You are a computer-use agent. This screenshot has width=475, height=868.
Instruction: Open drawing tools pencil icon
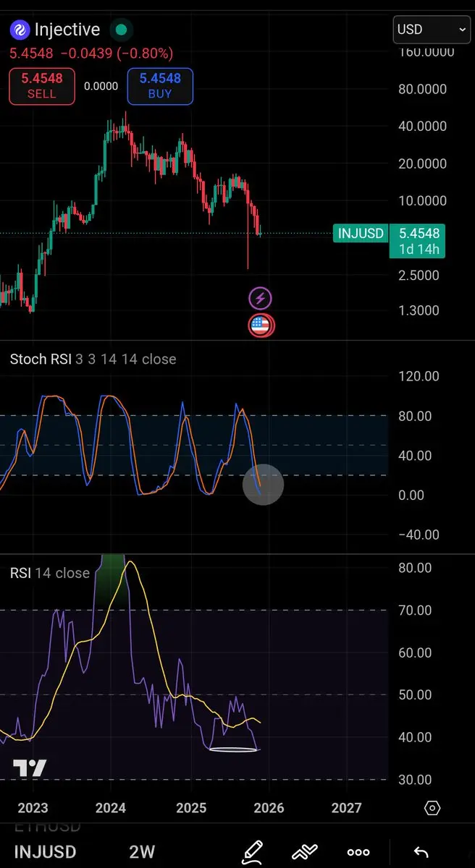(x=252, y=851)
